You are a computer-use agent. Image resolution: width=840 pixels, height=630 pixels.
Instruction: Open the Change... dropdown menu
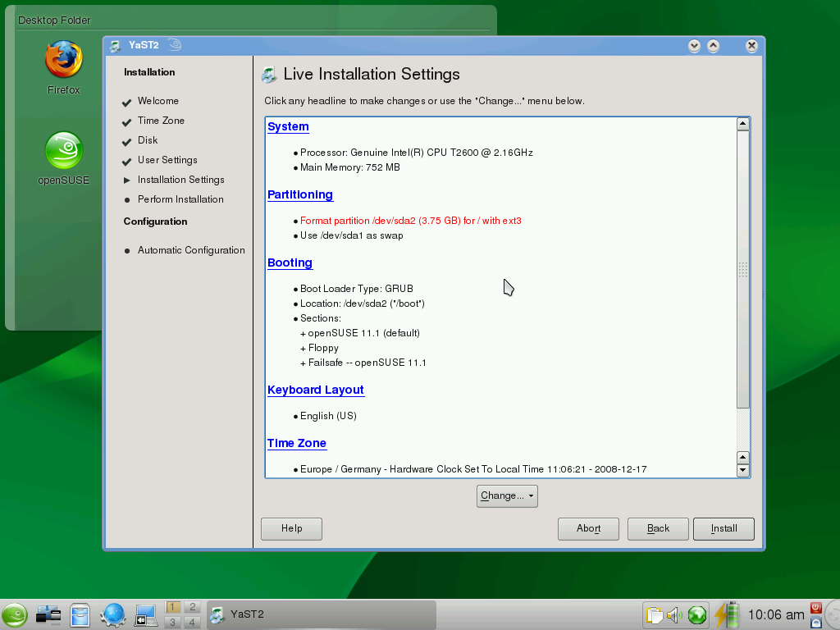click(x=507, y=496)
